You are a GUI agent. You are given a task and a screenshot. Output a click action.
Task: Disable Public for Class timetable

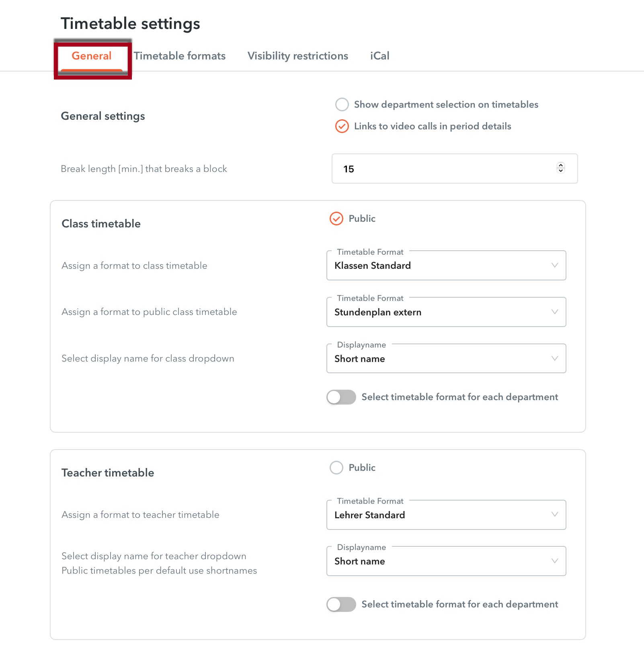tap(336, 219)
